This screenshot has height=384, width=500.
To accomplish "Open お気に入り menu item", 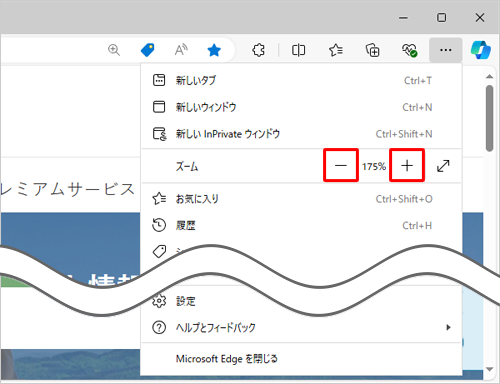I will pyautogui.click(x=301, y=199).
